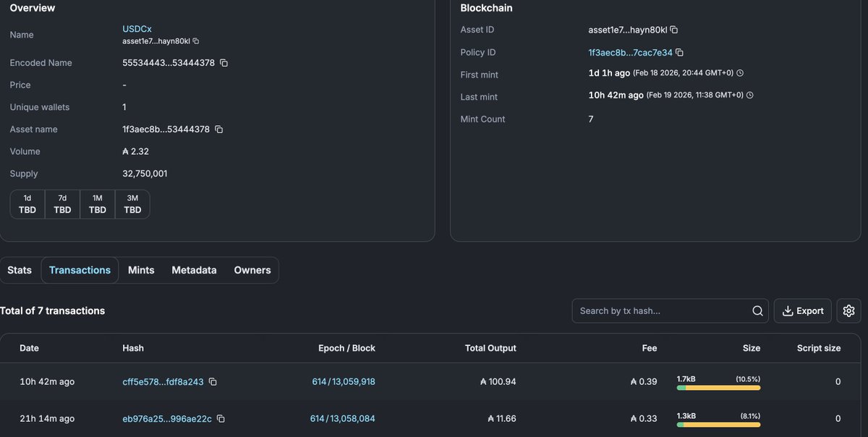Copy hash eb976a25...996ae22c
Image resolution: width=868 pixels, height=437 pixels.
[x=220, y=418]
